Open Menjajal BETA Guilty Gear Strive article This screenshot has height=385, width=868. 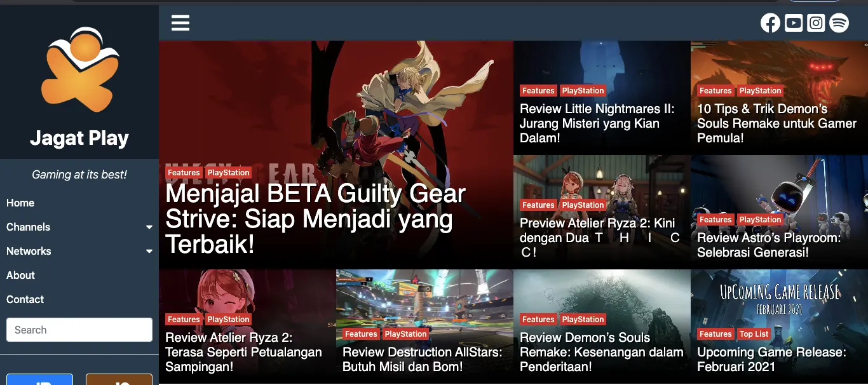point(316,219)
